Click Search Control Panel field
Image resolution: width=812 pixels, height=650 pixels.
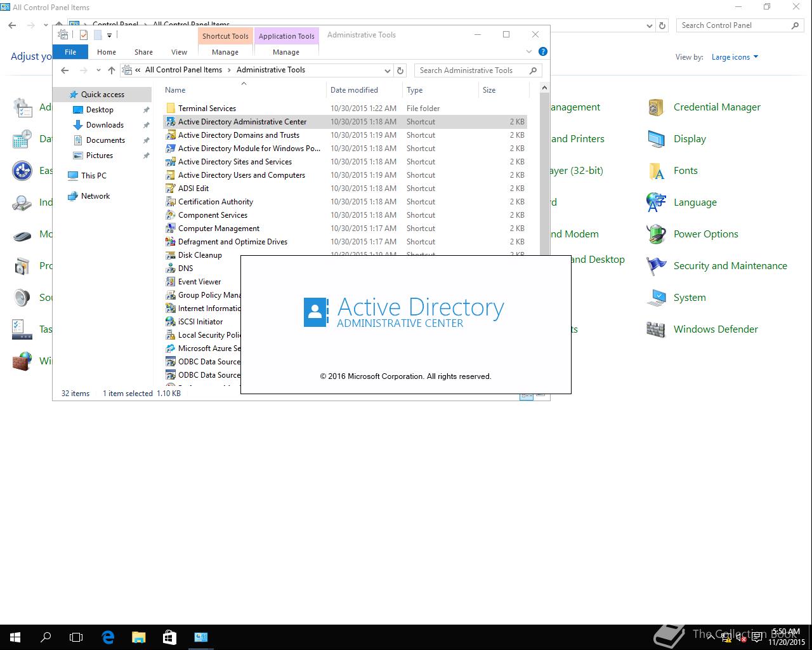pos(740,25)
